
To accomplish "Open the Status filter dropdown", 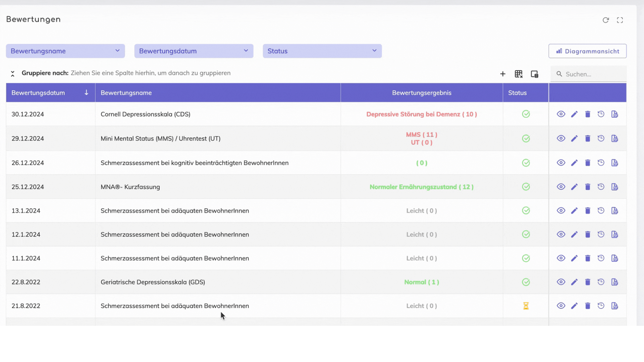I will pyautogui.click(x=322, y=51).
